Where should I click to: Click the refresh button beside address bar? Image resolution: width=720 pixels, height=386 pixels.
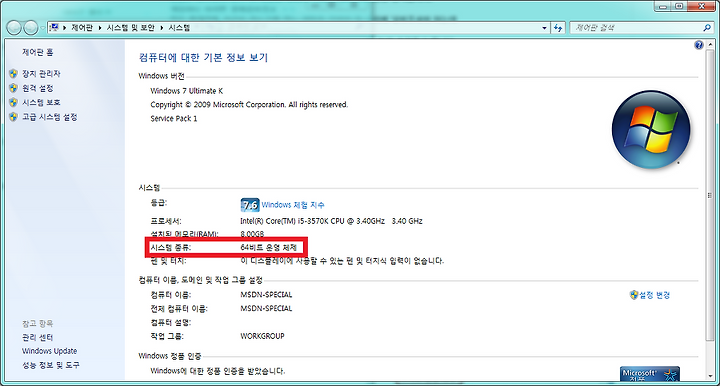[x=558, y=28]
